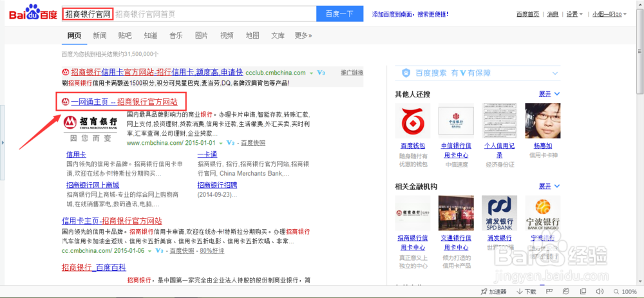Click the V3 badge beside ccclub.cmbchina.com
Screen dimensions: 644x298
point(321,73)
